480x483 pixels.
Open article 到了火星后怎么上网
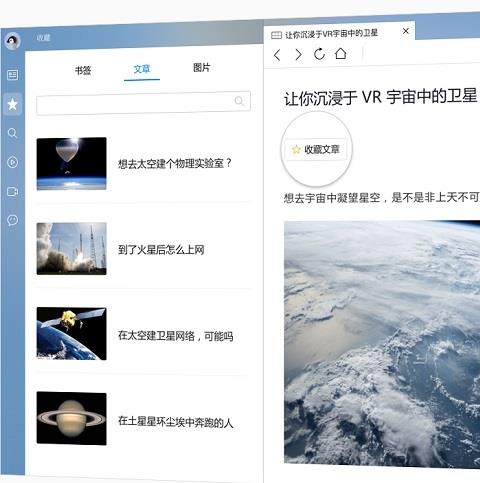pos(161,249)
